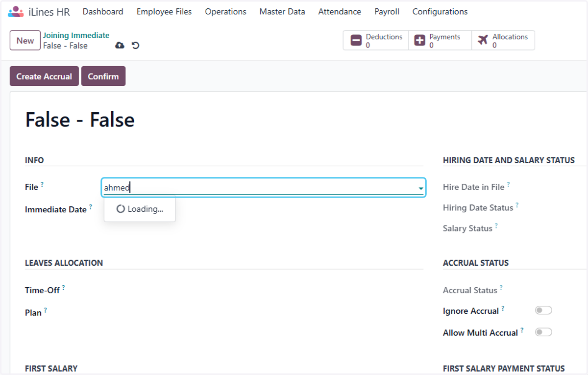Image resolution: width=588 pixels, height=375 pixels.
Task: Expand the File field dropdown arrow
Action: click(x=420, y=188)
